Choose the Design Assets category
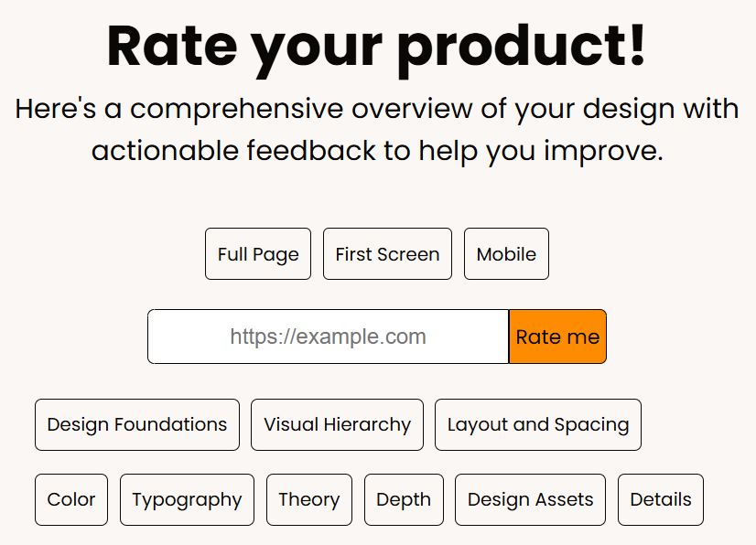This screenshot has height=545, width=756. click(530, 499)
